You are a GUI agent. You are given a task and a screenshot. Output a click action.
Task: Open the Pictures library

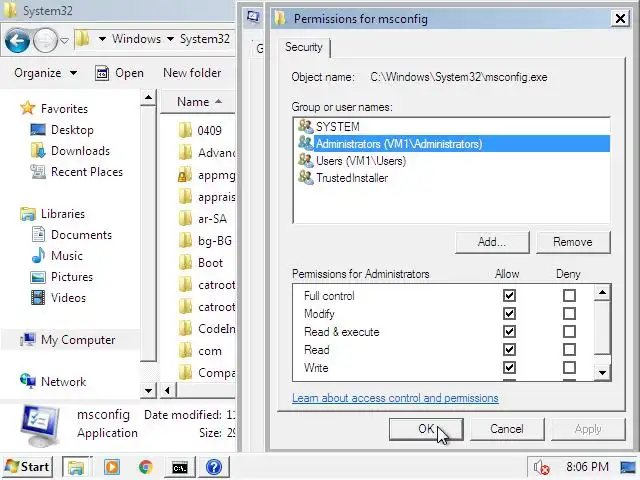coord(62,277)
